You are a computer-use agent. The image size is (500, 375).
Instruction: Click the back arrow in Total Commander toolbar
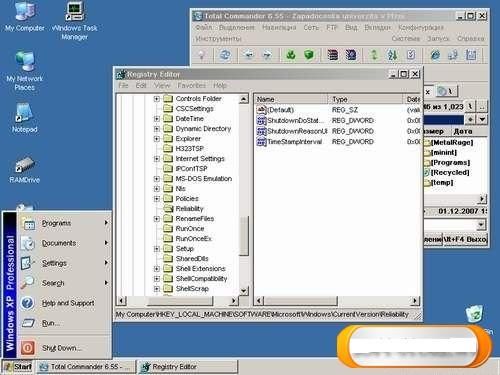(248, 55)
